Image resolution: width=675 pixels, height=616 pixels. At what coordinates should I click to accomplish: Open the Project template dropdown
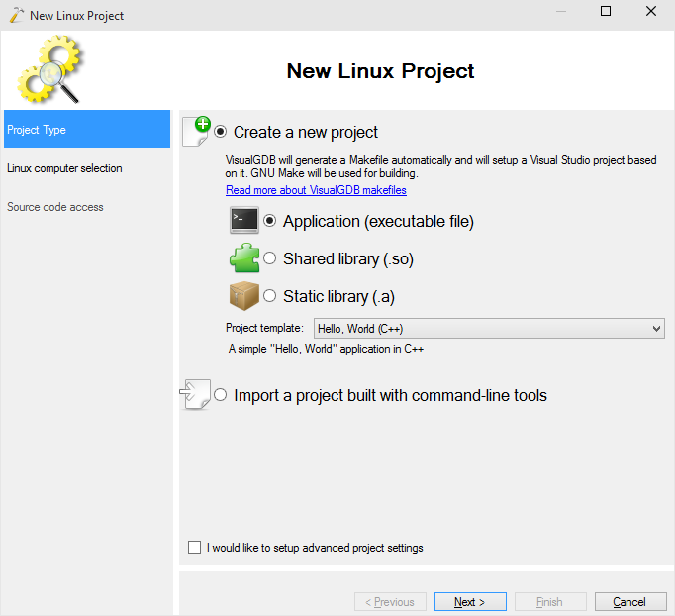[489, 329]
